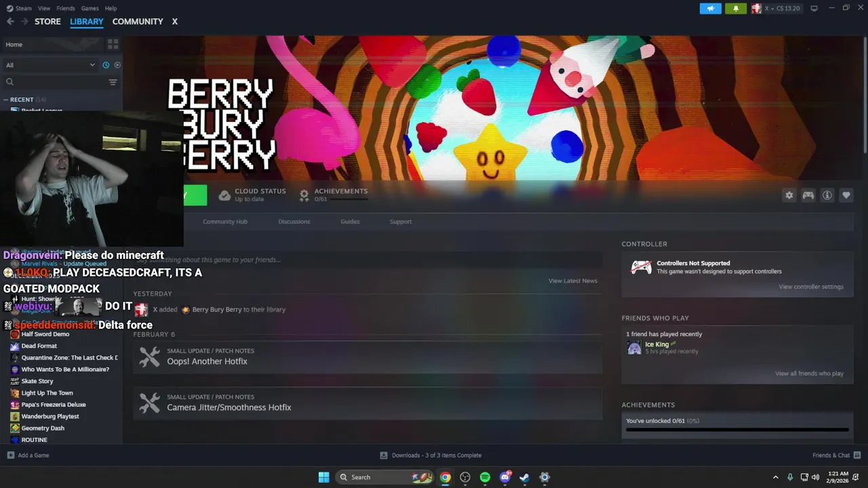The image size is (868, 488).
Task: Open the Discussions tab
Action: [x=294, y=222]
